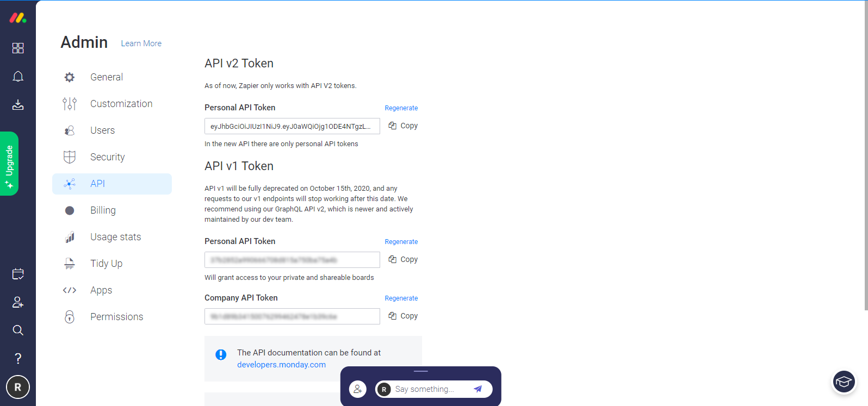Click the Tidy Up shredder icon

click(70, 264)
